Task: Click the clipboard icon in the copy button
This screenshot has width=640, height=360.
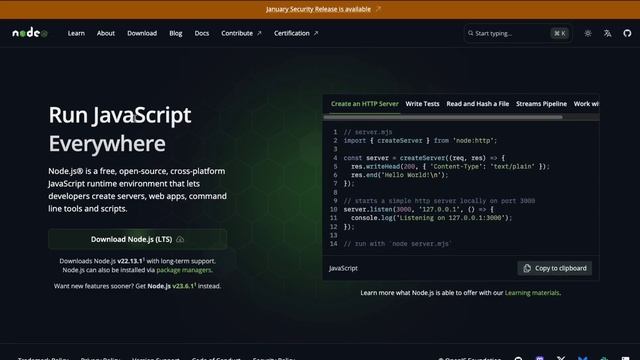Action: (527, 268)
